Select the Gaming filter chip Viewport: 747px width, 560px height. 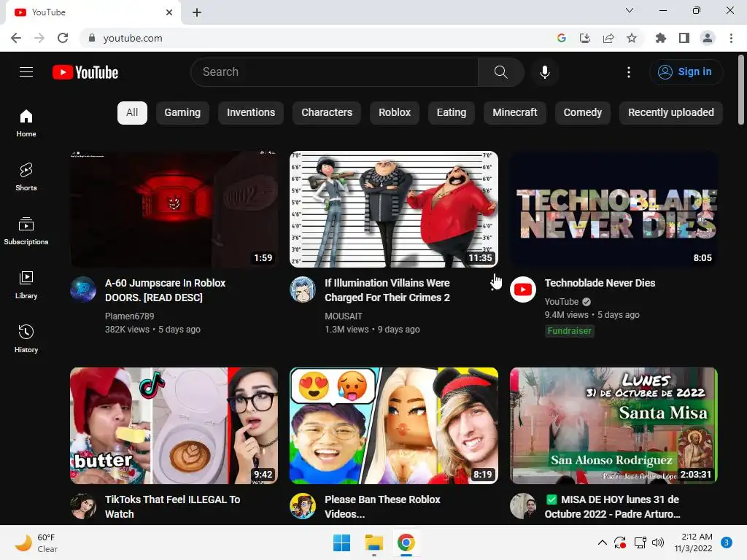click(182, 112)
